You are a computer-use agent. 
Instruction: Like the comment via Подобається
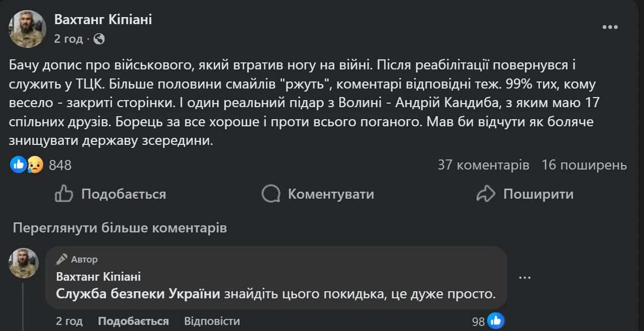point(133,321)
